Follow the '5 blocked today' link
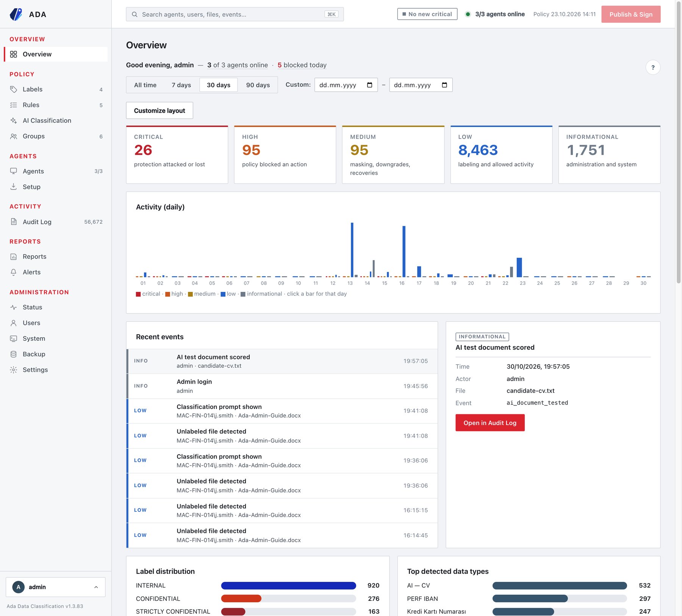682x616 pixels. [x=302, y=65]
